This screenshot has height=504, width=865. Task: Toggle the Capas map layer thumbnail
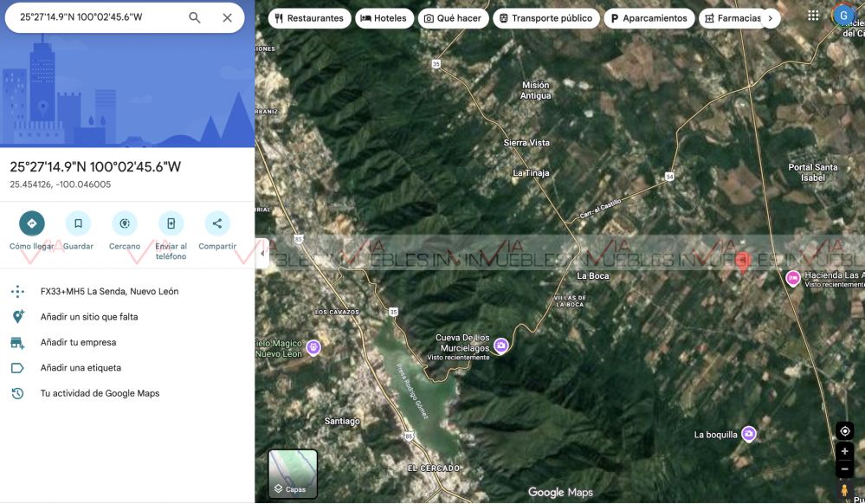pos(293,474)
